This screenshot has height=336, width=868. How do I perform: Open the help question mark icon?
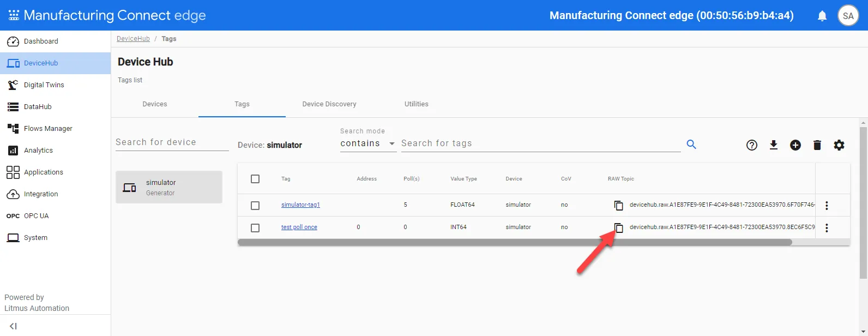pos(752,145)
